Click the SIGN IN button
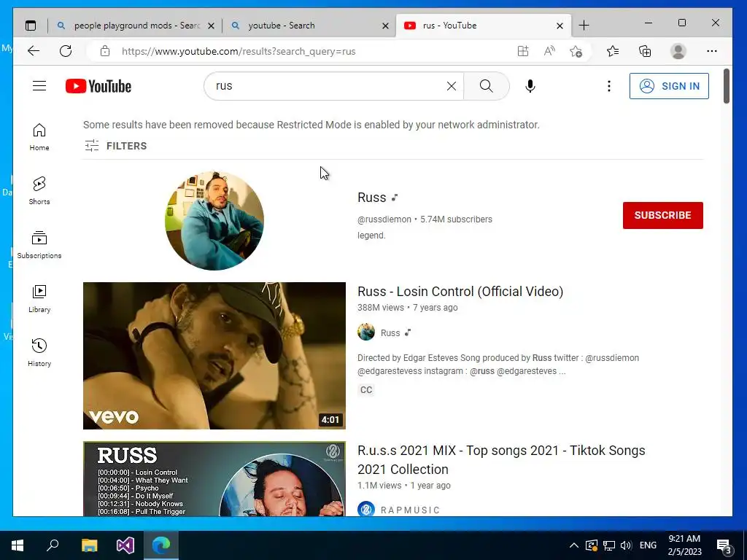 [669, 86]
